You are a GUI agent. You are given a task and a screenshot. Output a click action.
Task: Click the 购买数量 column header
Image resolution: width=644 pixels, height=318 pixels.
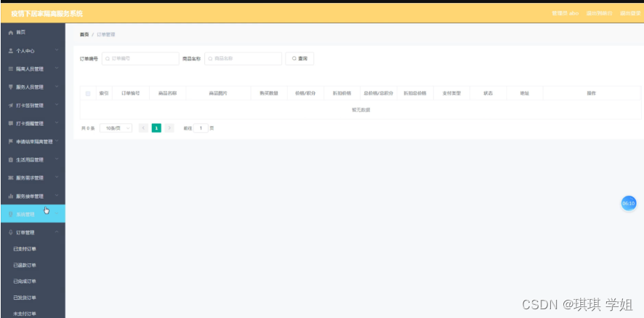click(x=269, y=93)
